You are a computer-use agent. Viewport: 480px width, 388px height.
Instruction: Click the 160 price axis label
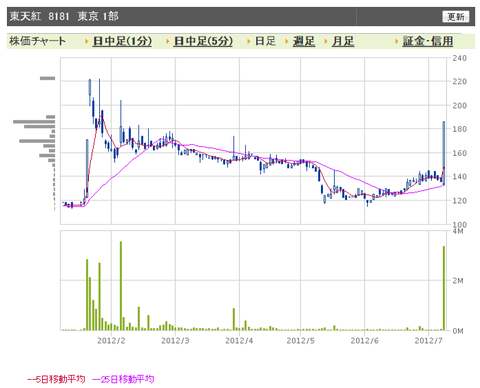tap(459, 153)
